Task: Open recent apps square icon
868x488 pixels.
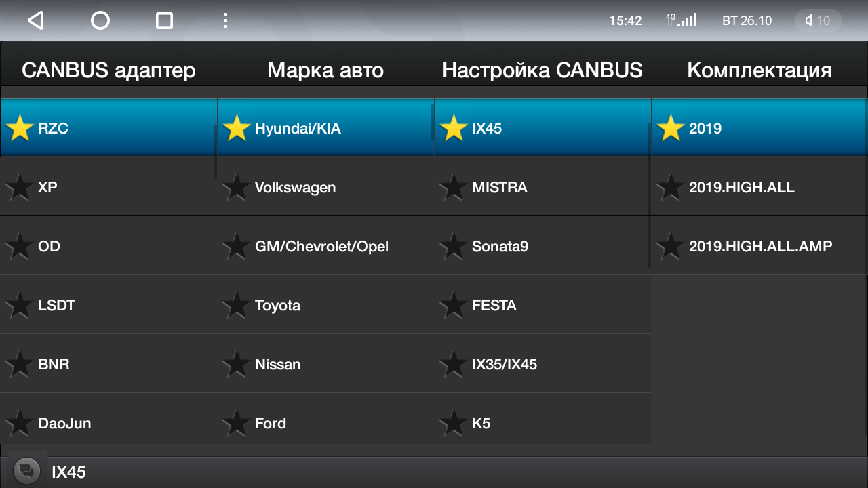Action: click(164, 20)
